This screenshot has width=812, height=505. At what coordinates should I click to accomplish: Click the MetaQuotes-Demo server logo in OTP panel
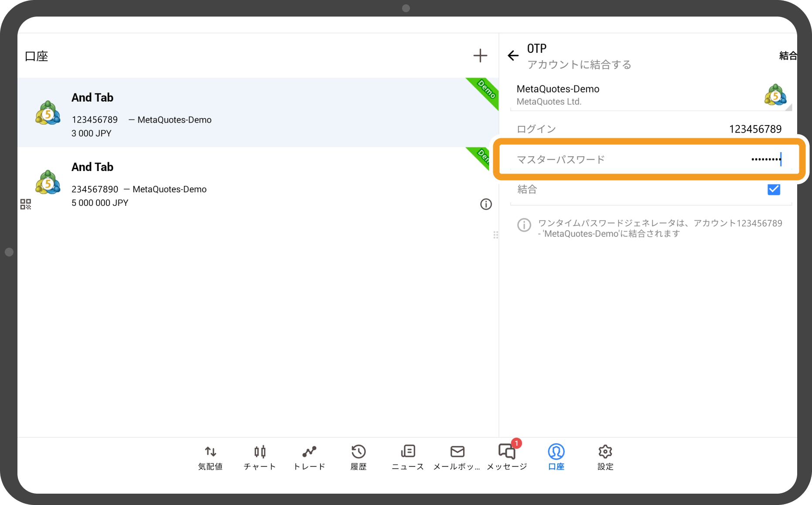[x=775, y=95]
